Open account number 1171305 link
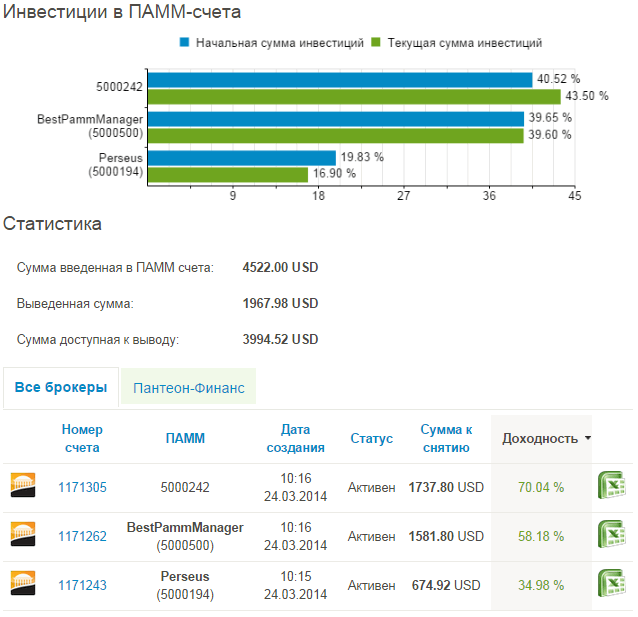Viewport: 638px width, 617px height. (82, 487)
